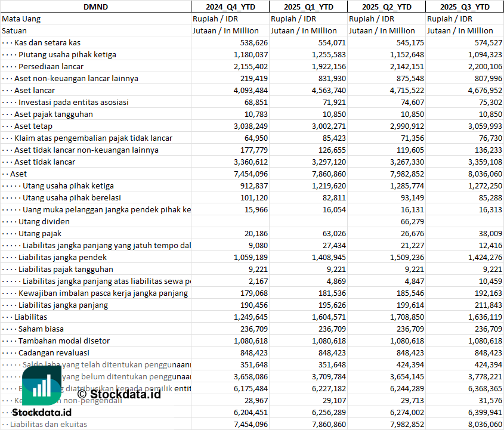
Task: Select the 2024_Q4_YTD column header
Action: pos(230,7)
